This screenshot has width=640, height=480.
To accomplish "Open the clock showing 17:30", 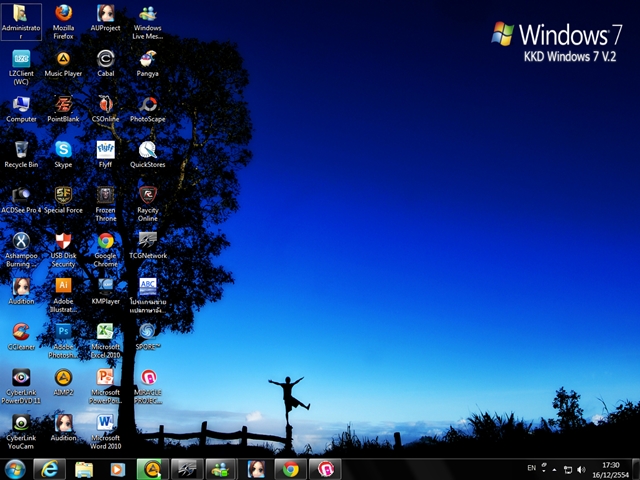I will click(611, 470).
